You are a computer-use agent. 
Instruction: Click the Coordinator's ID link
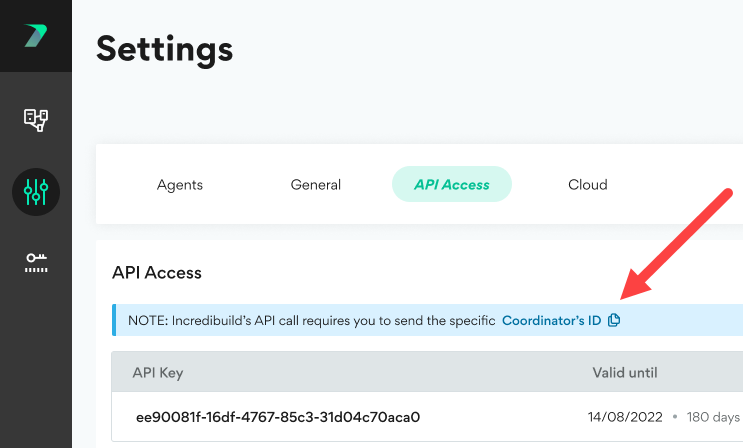pyautogui.click(x=551, y=321)
